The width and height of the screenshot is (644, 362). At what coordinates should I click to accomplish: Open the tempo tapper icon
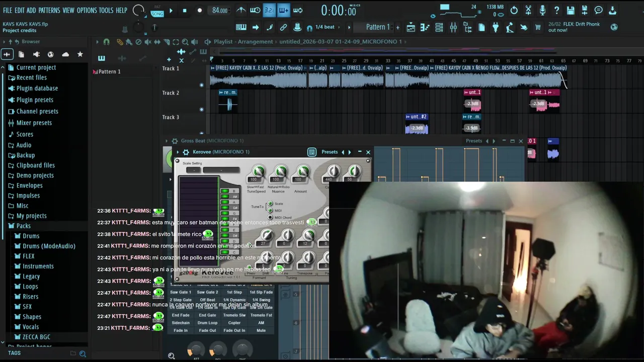(x=510, y=27)
